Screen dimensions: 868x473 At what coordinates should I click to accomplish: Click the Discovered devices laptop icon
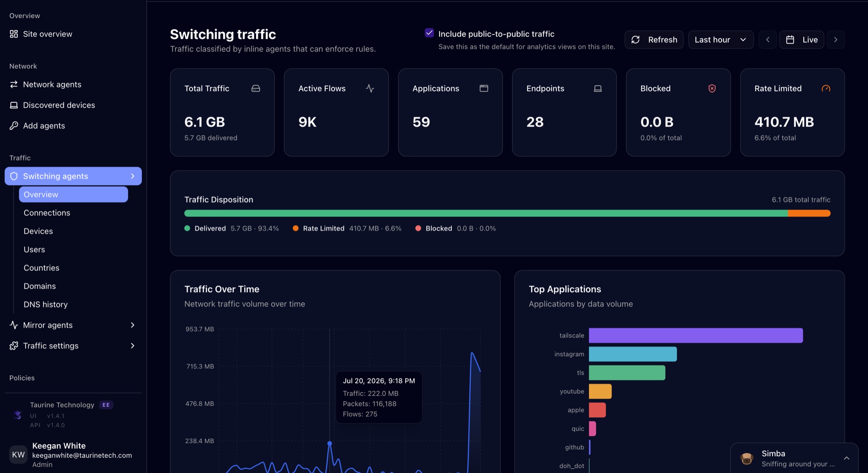click(x=14, y=105)
